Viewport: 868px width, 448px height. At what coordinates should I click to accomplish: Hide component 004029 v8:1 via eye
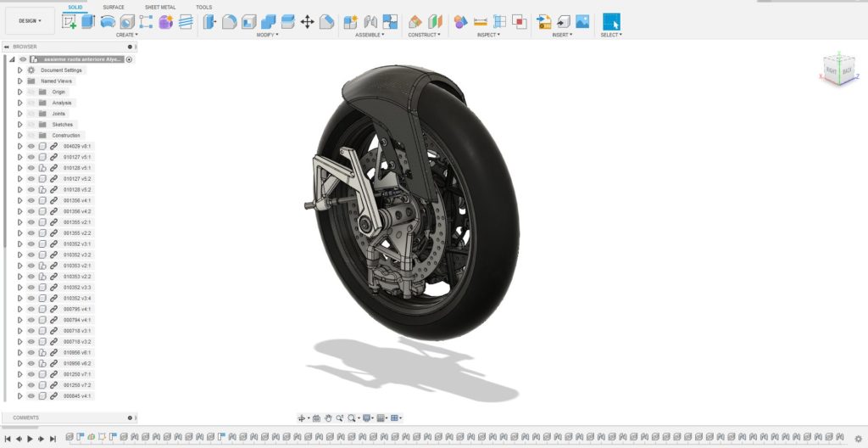(31, 147)
